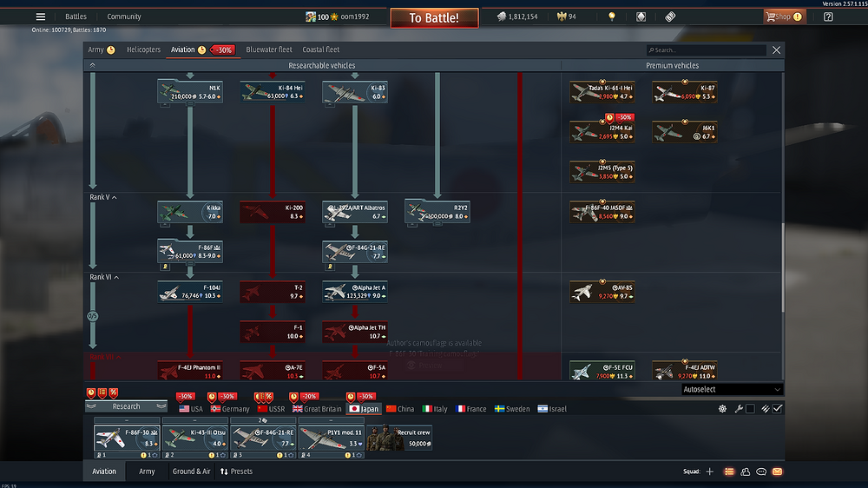Click the ammo refill stripes icon

[765, 409]
